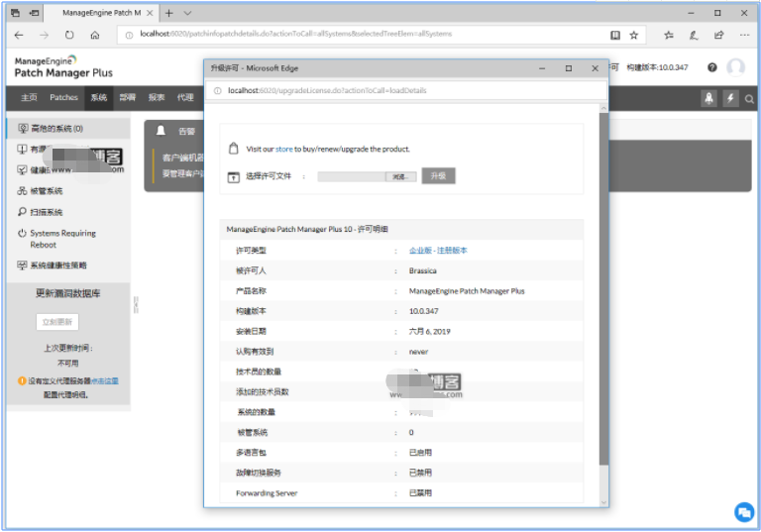
Task: Click the popup vertical scrollbar
Action: pos(603,288)
